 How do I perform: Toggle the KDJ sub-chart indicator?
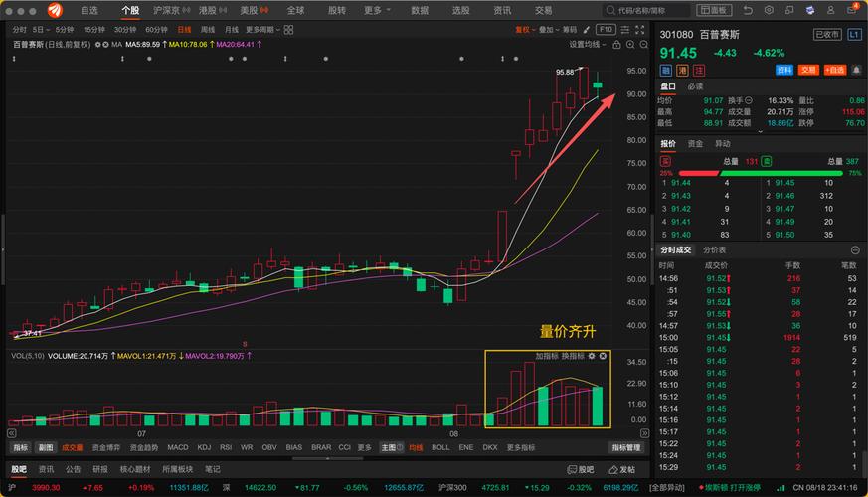tap(204, 447)
